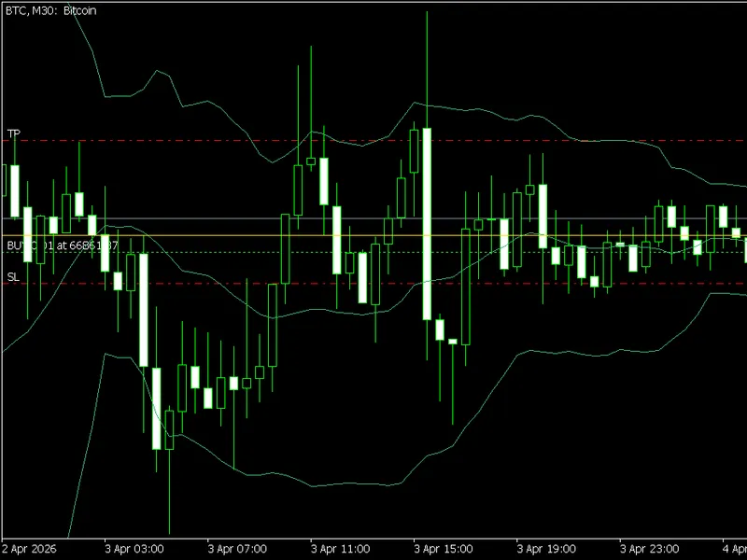Click the red dashed TP level line
This screenshot has height=560, width=747.
[x=373, y=141]
